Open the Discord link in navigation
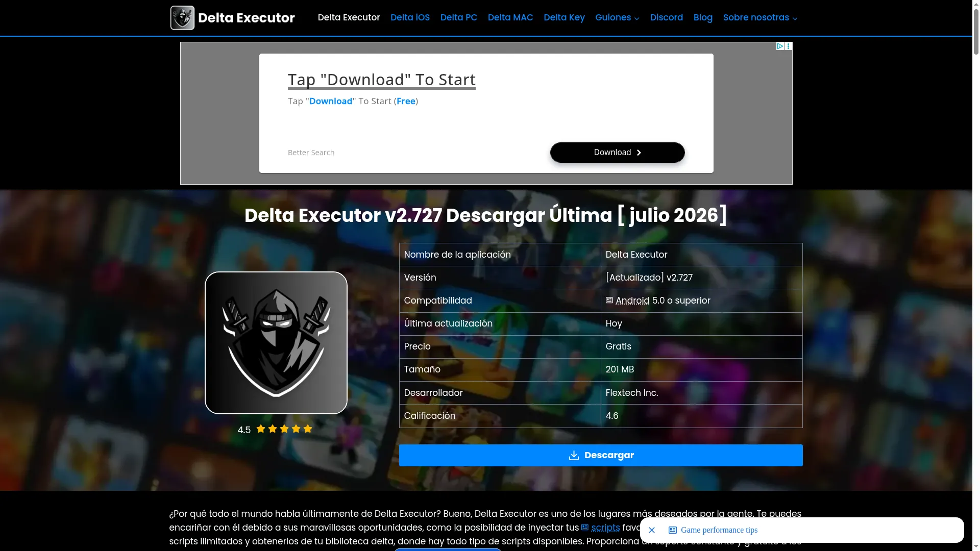 point(666,17)
